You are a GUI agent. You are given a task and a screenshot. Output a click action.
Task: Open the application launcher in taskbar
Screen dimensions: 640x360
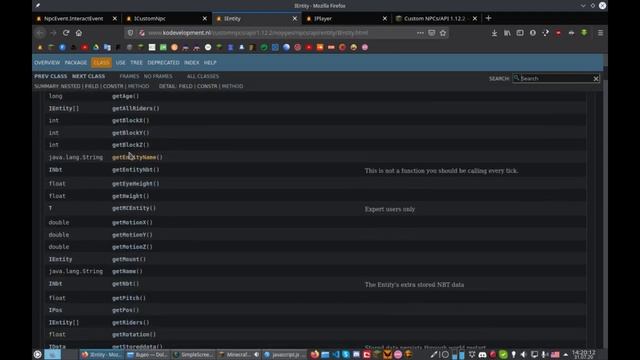pyautogui.click(x=38, y=354)
